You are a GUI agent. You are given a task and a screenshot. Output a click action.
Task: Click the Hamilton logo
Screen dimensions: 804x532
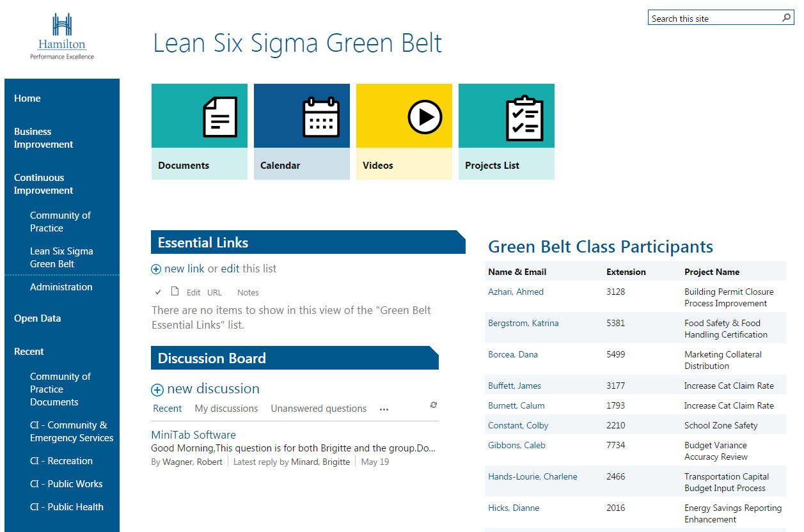pos(62,37)
